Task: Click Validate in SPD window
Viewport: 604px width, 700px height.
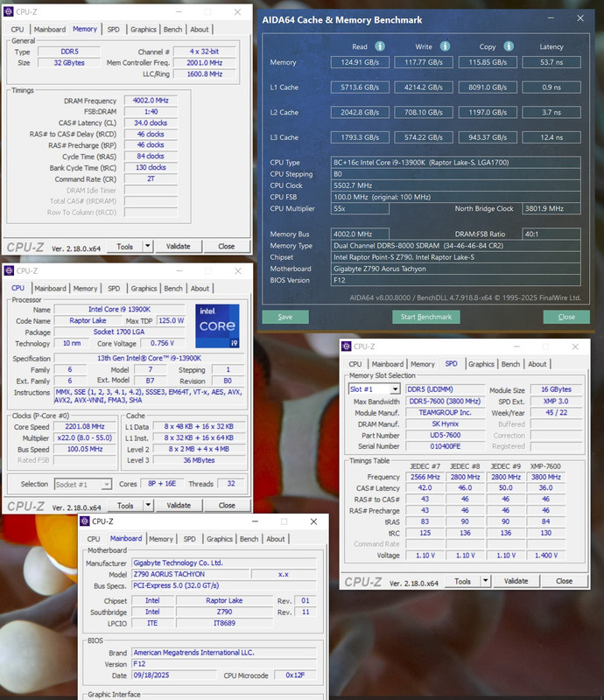Action: click(x=516, y=581)
